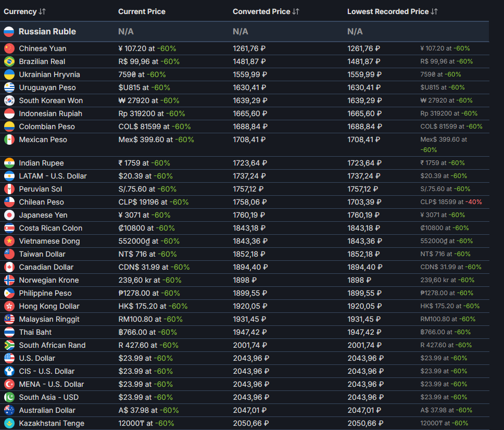Click current price ₱1278.00 at -60%
Image resolution: width=504 pixels, height=430 pixels.
click(149, 293)
